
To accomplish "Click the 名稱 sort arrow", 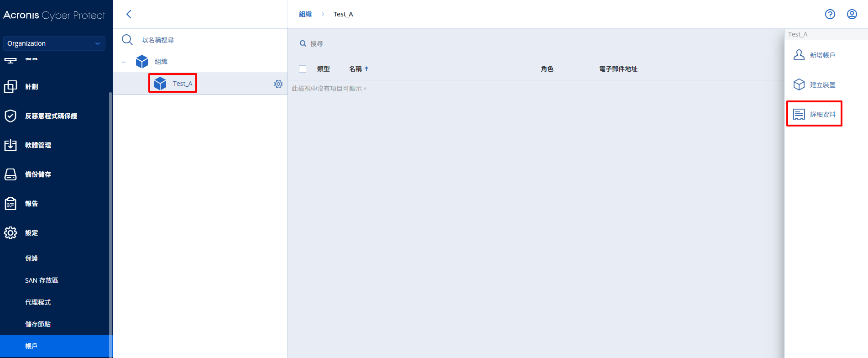I will click(x=366, y=69).
